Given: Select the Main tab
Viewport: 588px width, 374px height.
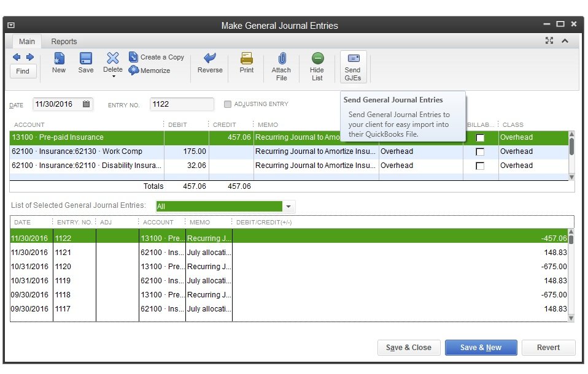Looking at the screenshot, I should click(x=27, y=42).
